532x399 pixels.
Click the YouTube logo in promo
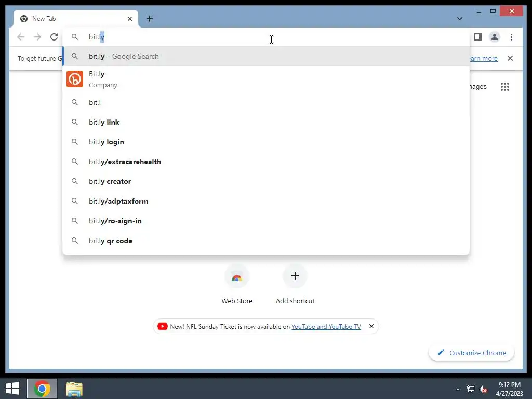click(x=162, y=326)
